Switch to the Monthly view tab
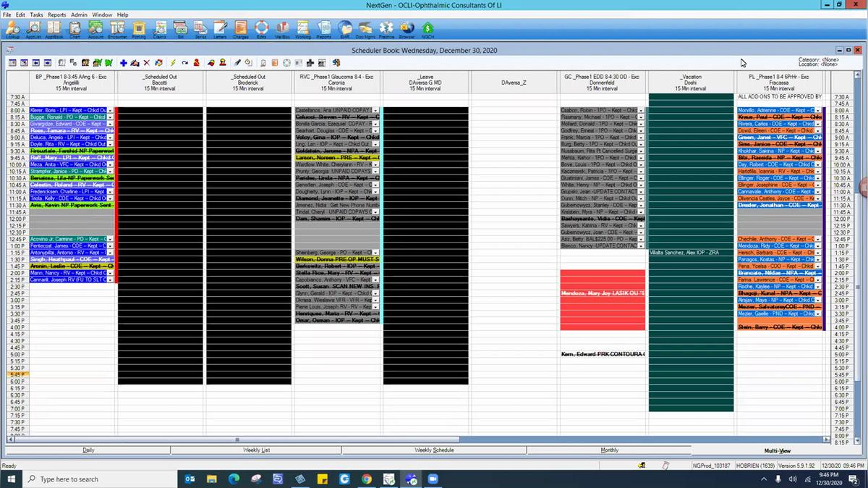The image size is (868, 488). click(x=609, y=450)
